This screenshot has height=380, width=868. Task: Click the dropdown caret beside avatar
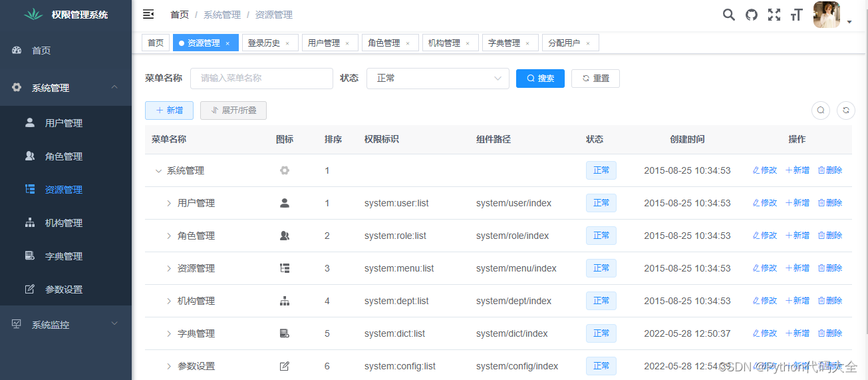[849, 22]
